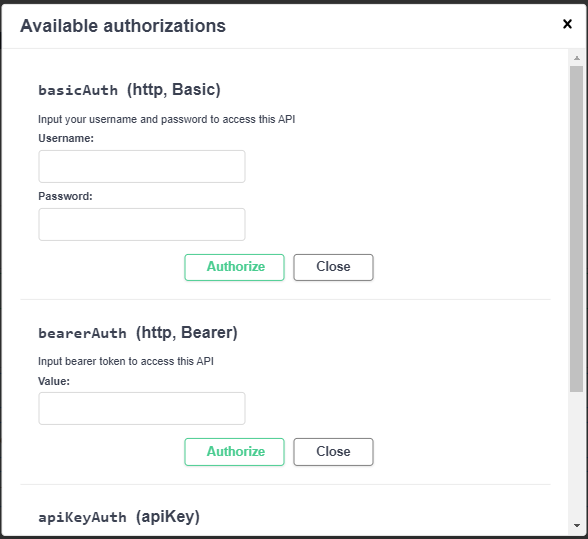Authorize using basicAuth credentials
Viewport: 588px width, 539px height.
(234, 267)
